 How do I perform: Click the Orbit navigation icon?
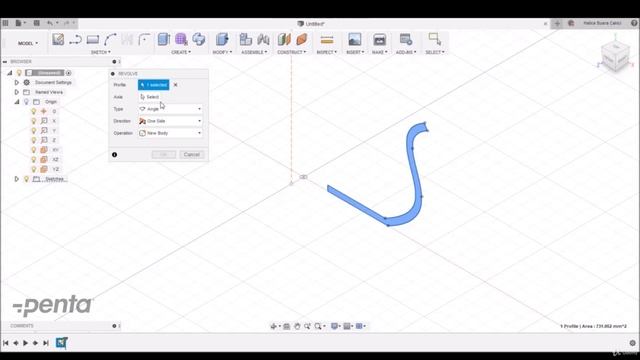coord(274,326)
